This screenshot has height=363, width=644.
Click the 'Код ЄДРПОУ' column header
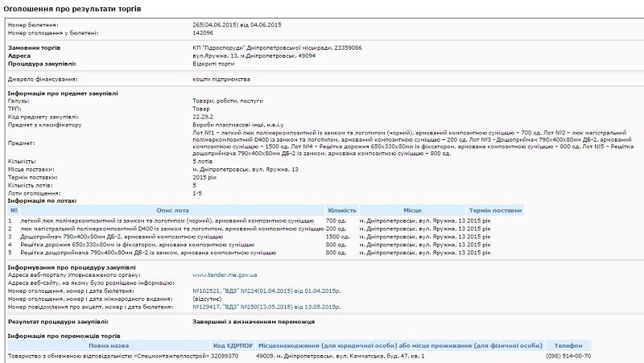coord(233,344)
